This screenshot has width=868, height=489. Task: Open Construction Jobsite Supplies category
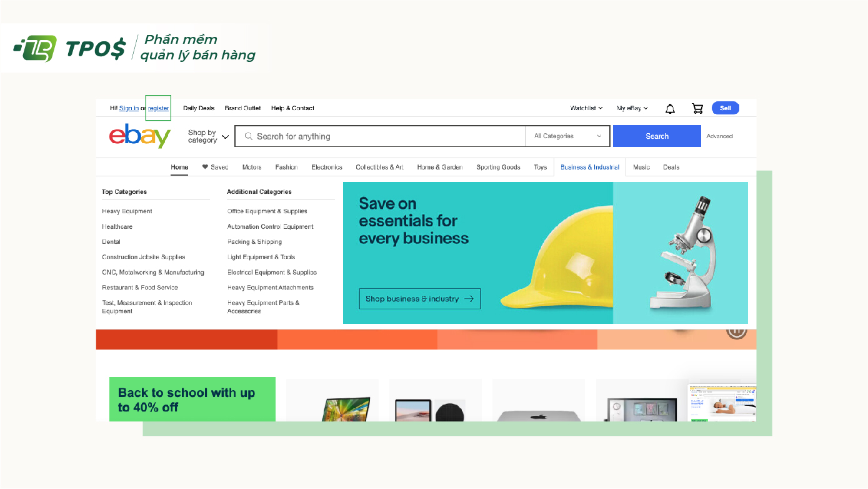[144, 257]
